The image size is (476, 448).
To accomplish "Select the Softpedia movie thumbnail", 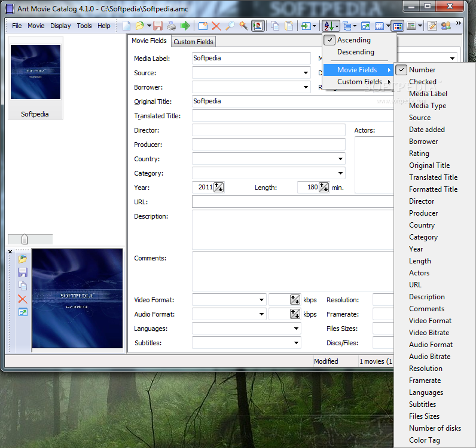I will 35,78.
